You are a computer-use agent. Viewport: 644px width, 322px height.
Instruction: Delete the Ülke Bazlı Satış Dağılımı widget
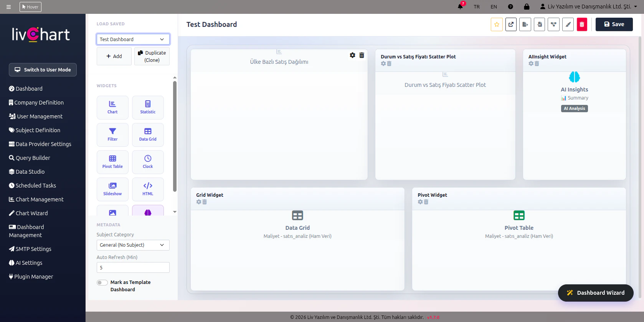362,55
